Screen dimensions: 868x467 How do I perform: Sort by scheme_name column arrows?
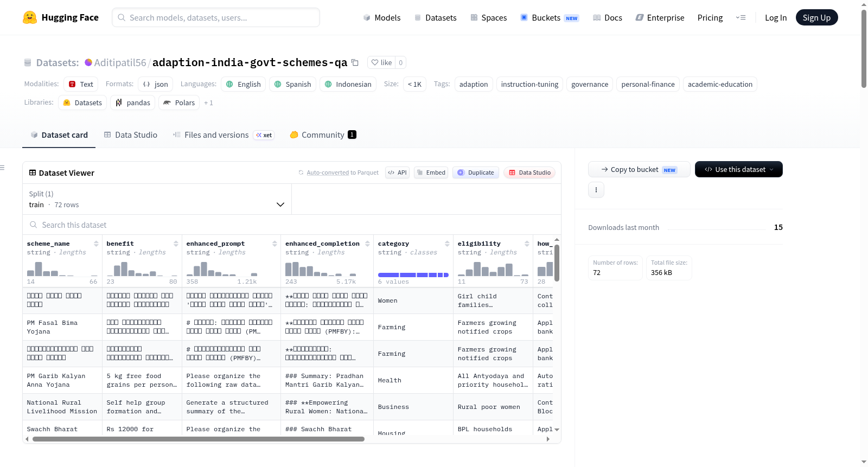pos(96,244)
